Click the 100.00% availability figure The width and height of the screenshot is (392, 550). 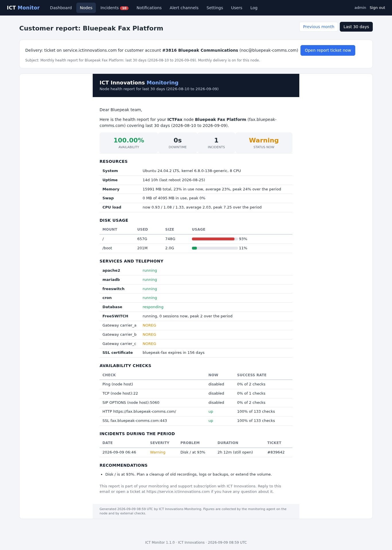[129, 140]
